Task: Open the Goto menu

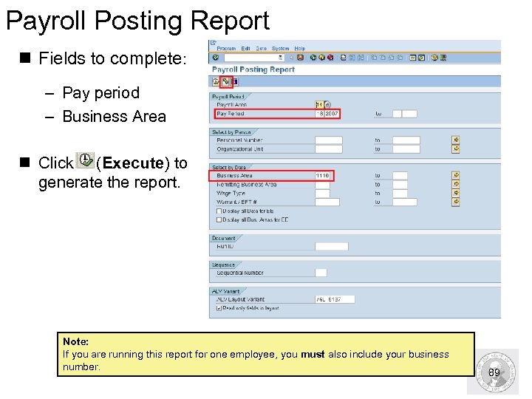Action: [x=262, y=49]
